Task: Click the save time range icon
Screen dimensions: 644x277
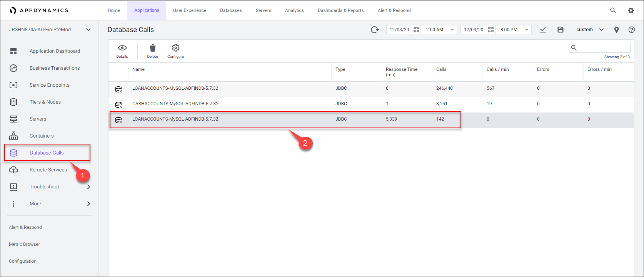Action: point(561,30)
